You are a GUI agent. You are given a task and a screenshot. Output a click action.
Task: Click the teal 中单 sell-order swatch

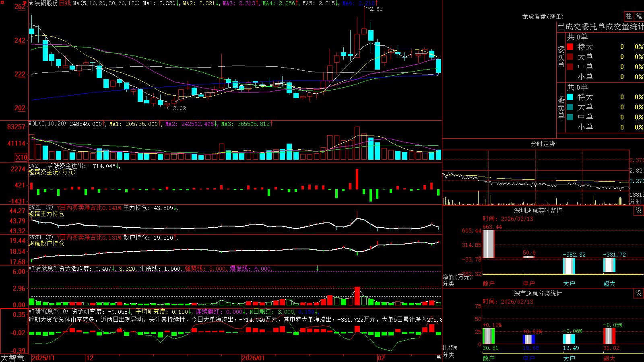pos(570,117)
